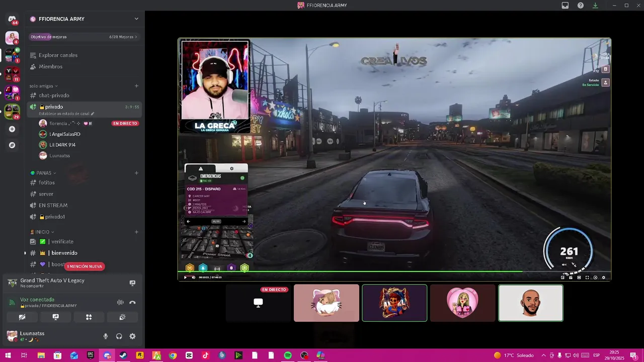The height and width of the screenshot is (362, 644).
Task: Open the Add a Server plus icon
Action: [x=12, y=129]
